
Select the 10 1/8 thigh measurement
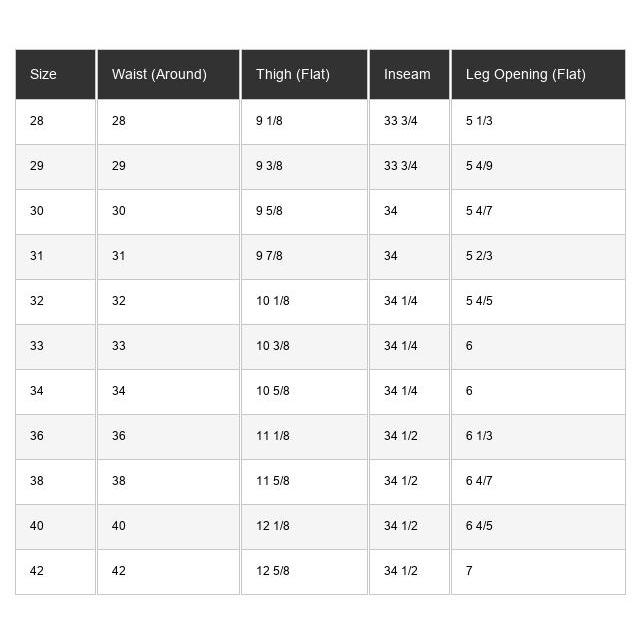pyautogui.click(x=273, y=301)
